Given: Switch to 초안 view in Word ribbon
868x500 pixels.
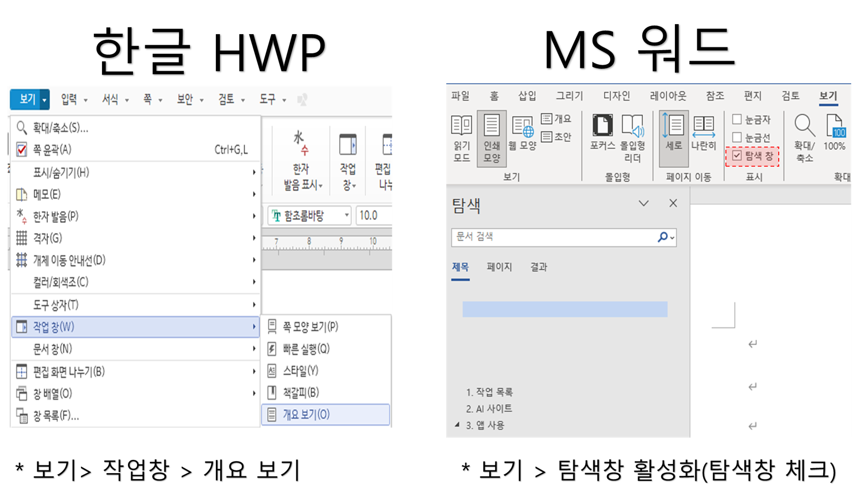Looking at the screenshot, I should pos(556,136).
